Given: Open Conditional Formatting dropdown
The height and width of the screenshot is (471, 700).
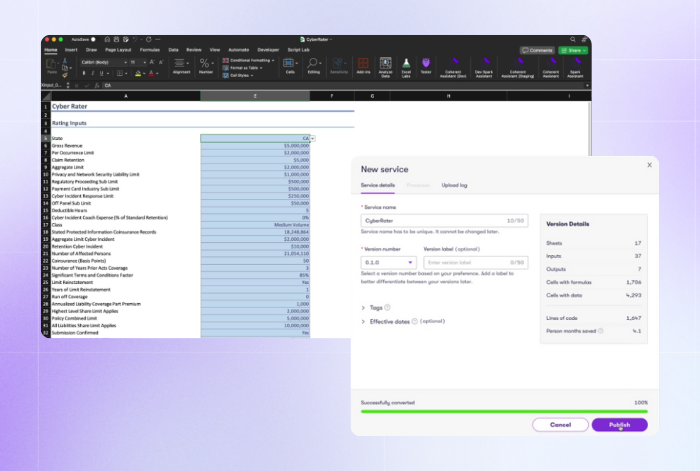Looking at the screenshot, I should point(249,60).
